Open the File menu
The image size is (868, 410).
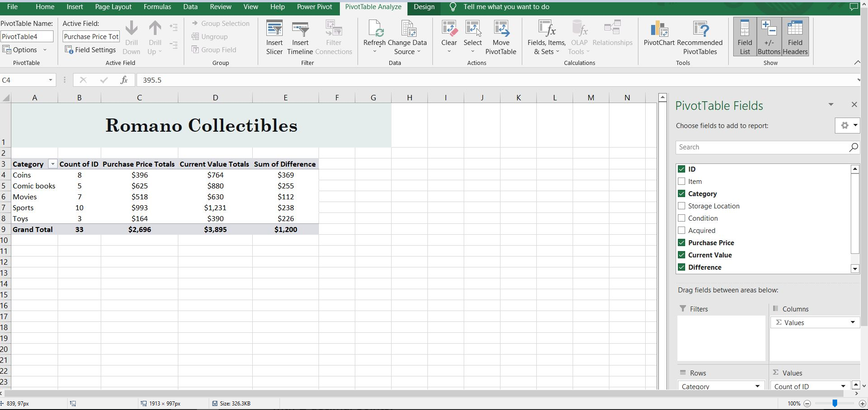click(13, 7)
